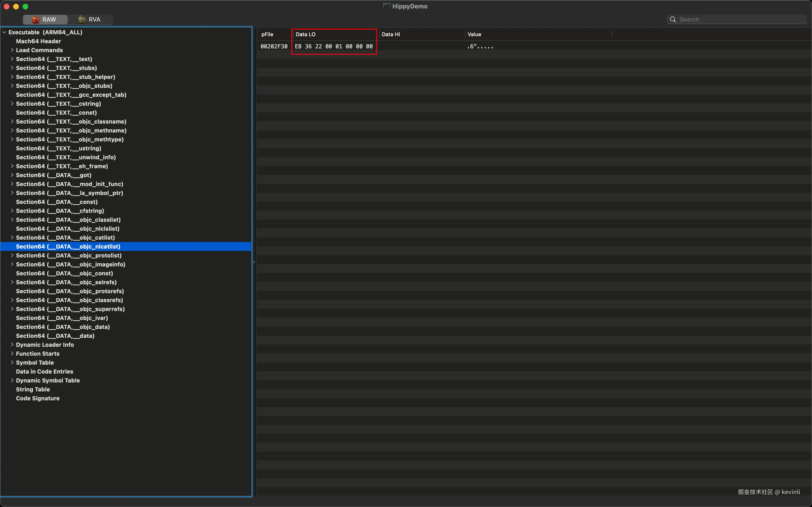Sort by the Value column header

[474, 34]
